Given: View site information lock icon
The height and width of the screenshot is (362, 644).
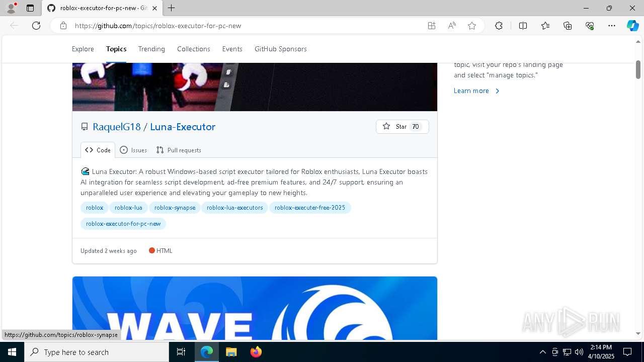Looking at the screenshot, I should pyautogui.click(x=63, y=26).
